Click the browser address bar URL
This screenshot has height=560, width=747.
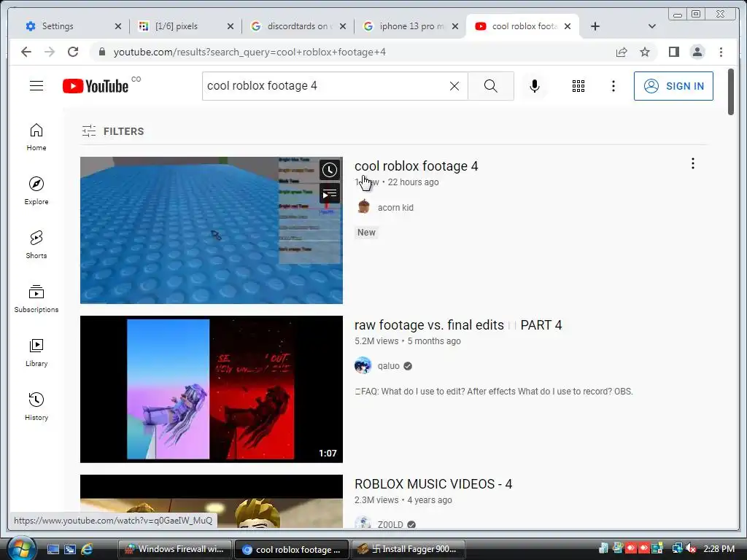[x=249, y=52]
